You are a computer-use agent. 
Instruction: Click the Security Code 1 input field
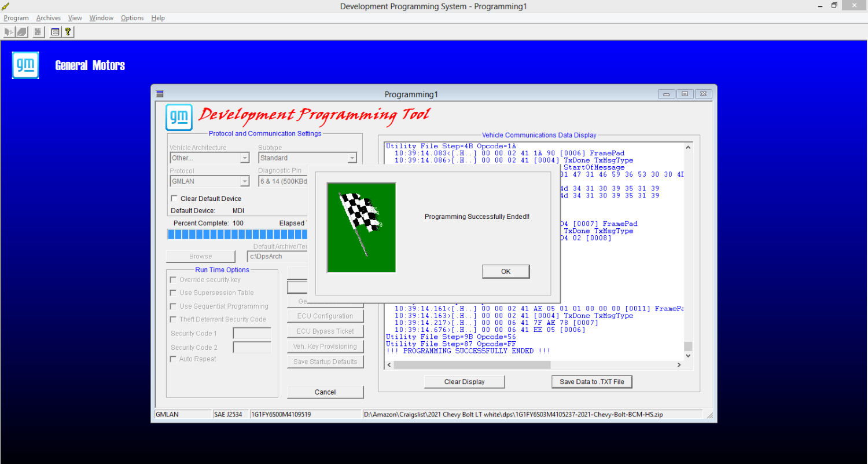pyautogui.click(x=252, y=334)
